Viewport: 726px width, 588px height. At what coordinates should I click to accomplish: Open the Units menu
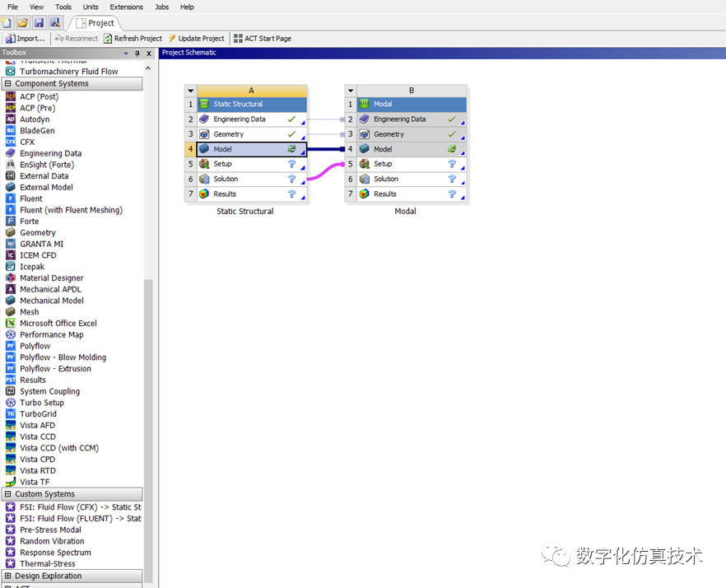[91, 7]
